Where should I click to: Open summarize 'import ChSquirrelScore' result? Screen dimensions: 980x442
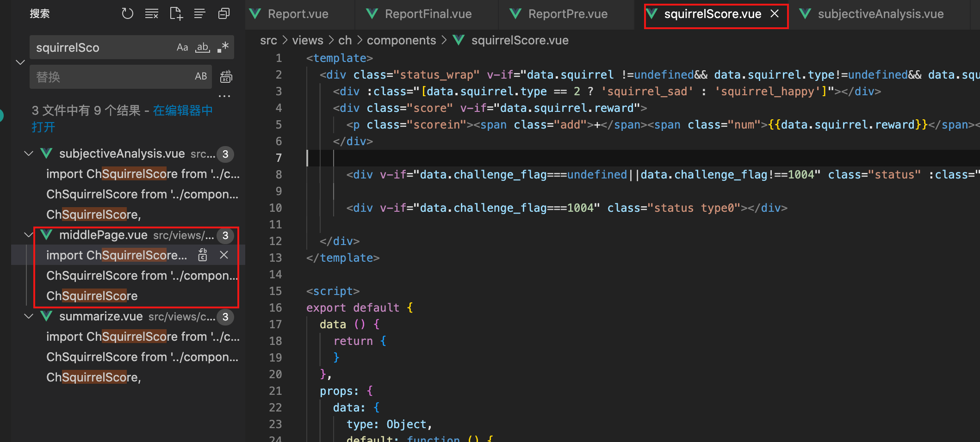(143, 337)
